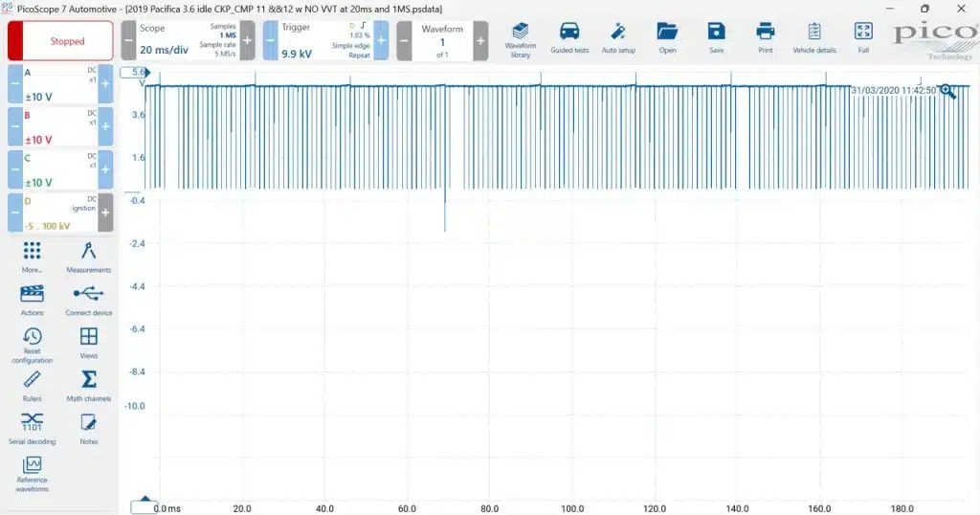Click the PicoScope 7 Automotive title text
Screen dimensions: 980x515
pyautogui.click(x=67, y=9)
